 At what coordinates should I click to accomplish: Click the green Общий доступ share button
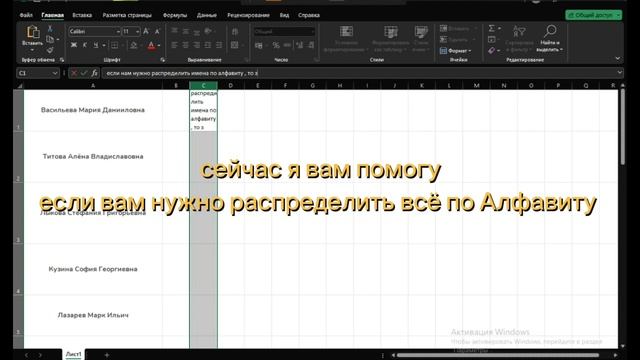[593, 15]
